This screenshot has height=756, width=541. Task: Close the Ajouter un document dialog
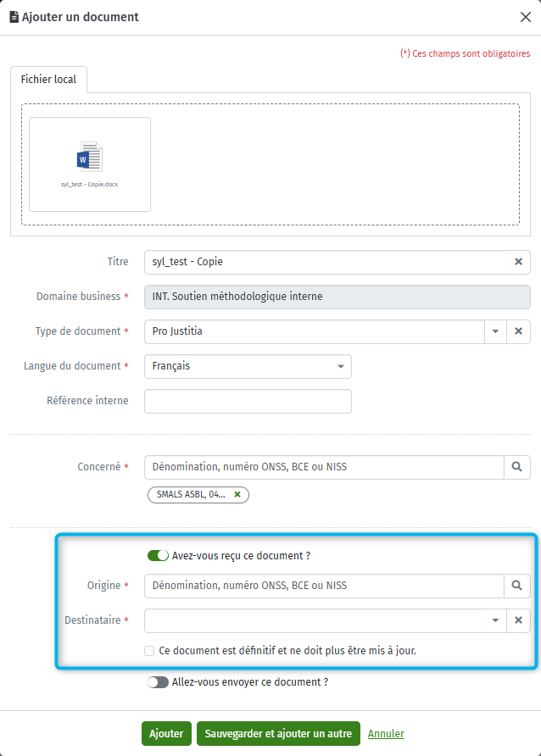pyautogui.click(x=526, y=17)
